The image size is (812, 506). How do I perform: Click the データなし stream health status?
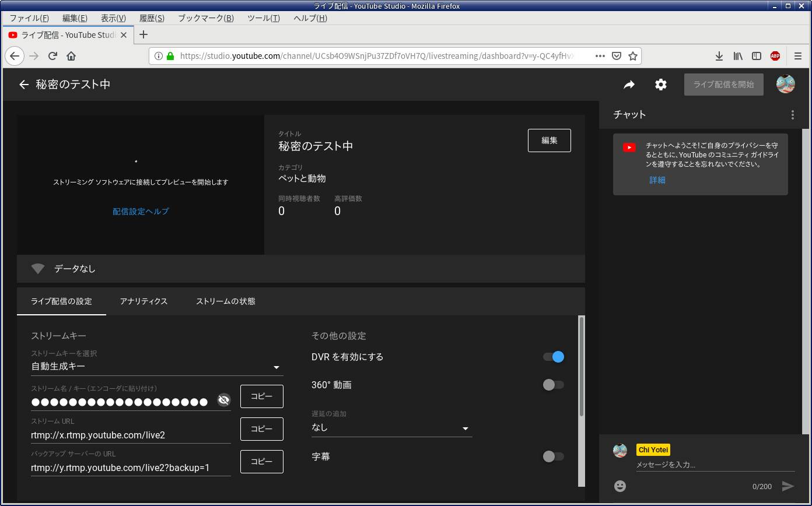[75, 269]
